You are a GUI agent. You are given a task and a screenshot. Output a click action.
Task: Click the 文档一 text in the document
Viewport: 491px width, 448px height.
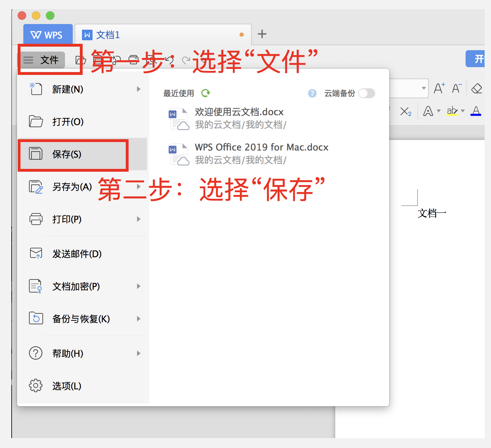point(432,213)
